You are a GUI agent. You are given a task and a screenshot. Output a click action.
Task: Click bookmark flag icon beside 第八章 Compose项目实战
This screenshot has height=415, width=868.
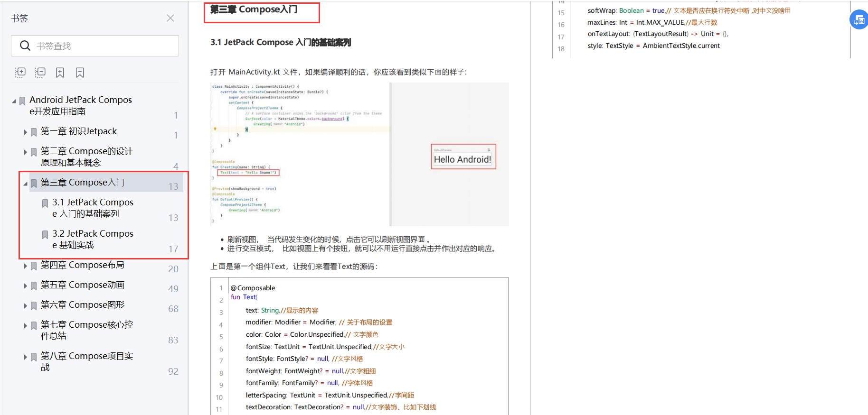tap(34, 357)
